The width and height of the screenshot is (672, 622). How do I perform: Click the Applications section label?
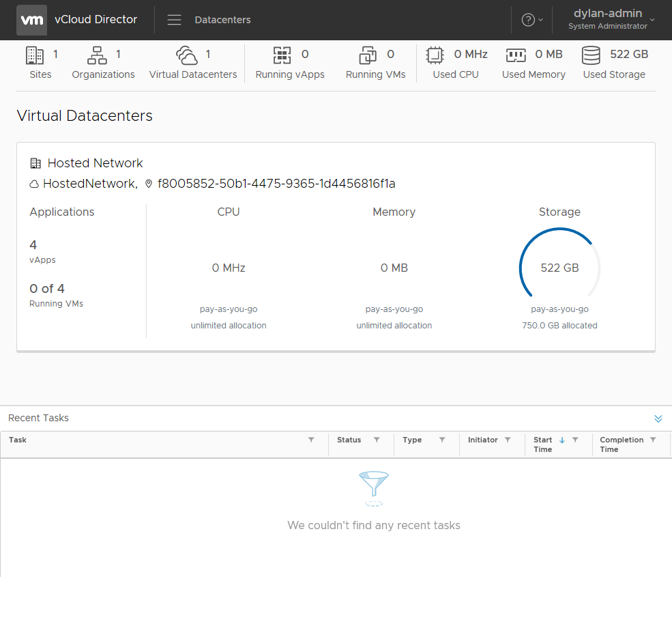pos(61,212)
